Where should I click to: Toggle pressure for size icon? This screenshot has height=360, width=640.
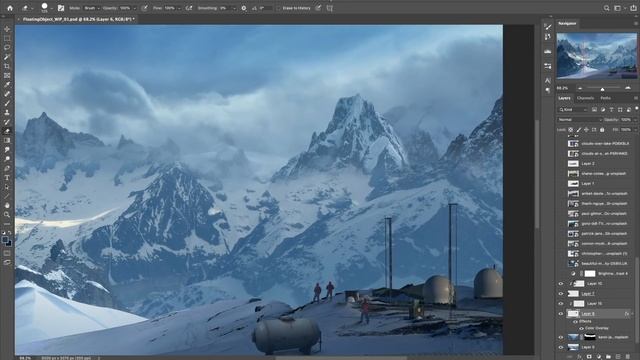point(318,8)
